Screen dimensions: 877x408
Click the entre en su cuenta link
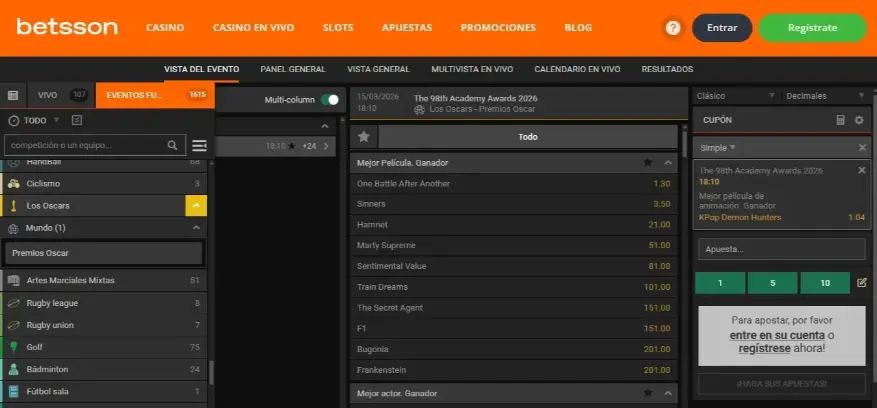pos(777,335)
